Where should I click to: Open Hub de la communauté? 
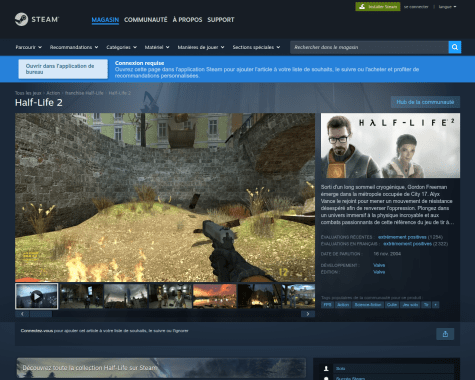(425, 102)
